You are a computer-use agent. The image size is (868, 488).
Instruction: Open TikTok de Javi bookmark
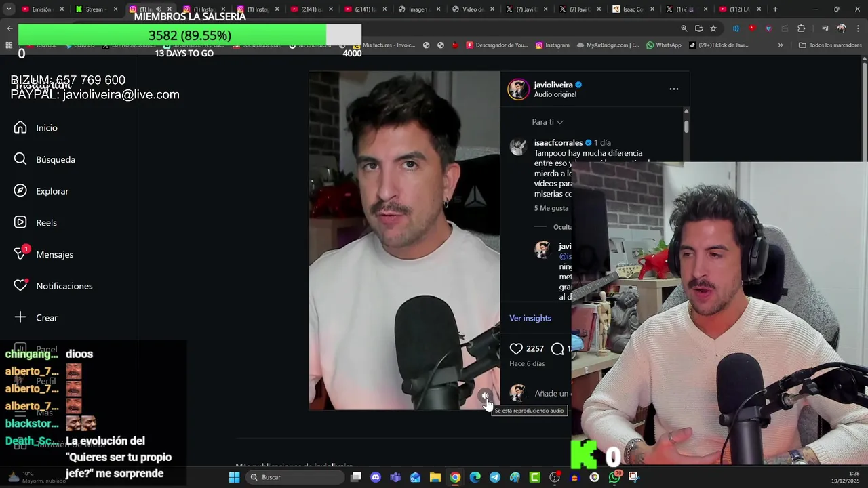pyautogui.click(x=719, y=45)
